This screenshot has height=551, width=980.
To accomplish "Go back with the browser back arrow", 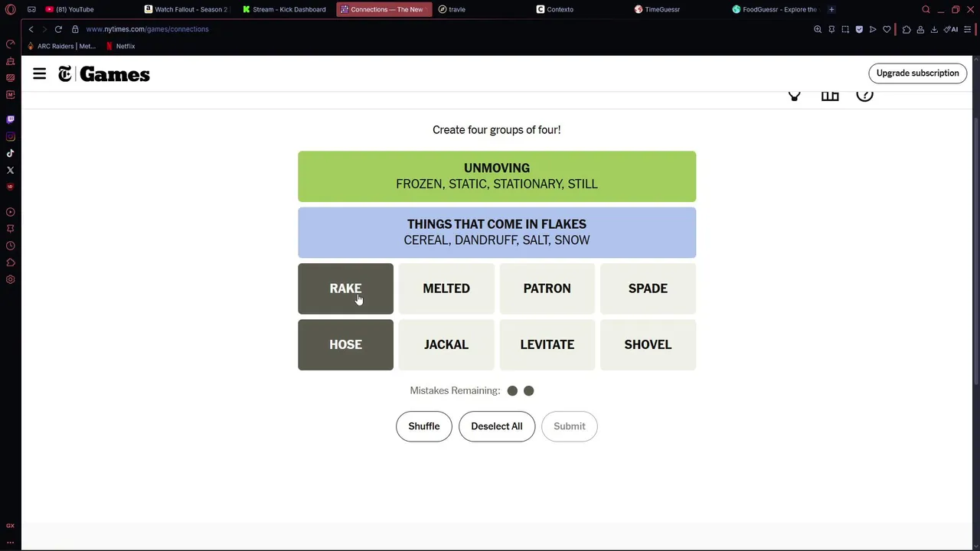I will pyautogui.click(x=31, y=29).
